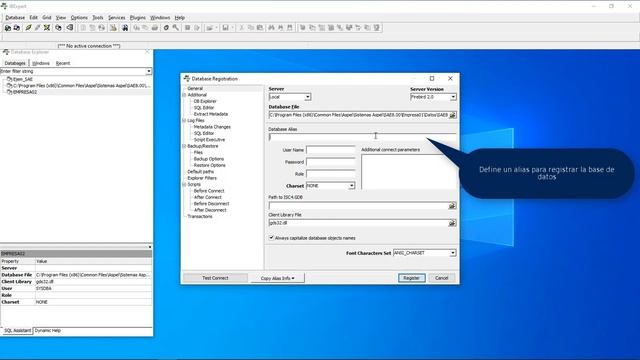The image size is (640, 360).
Task: Switch to the SQL Assistant tab
Action: 18,331
